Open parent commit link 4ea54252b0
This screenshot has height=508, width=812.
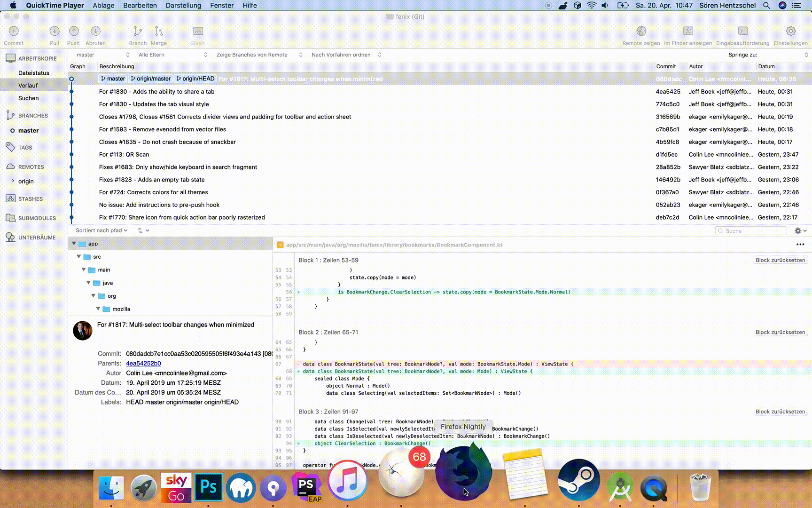[x=143, y=364]
